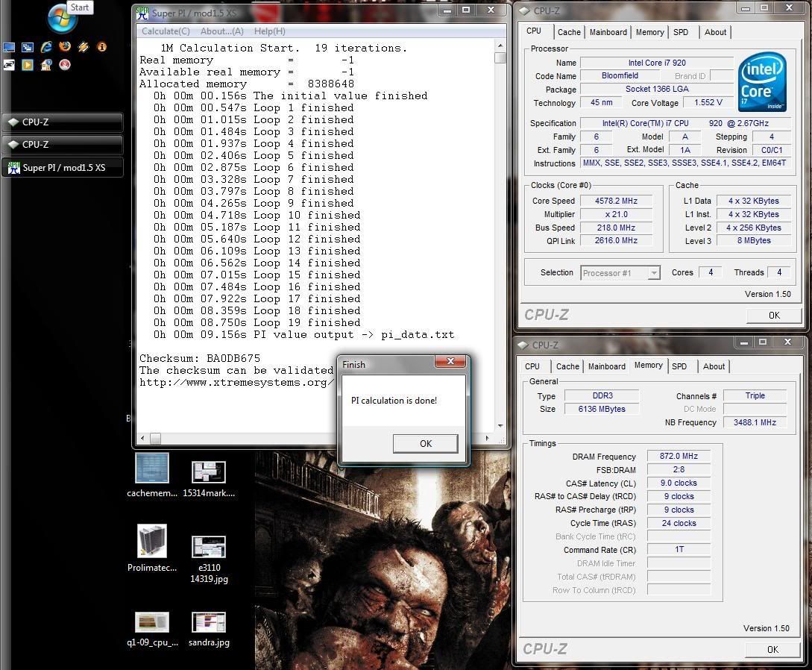Click the house-shaped quick launch icon
Viewport: 812px width, 670px height.
click(x=46, y=65)
